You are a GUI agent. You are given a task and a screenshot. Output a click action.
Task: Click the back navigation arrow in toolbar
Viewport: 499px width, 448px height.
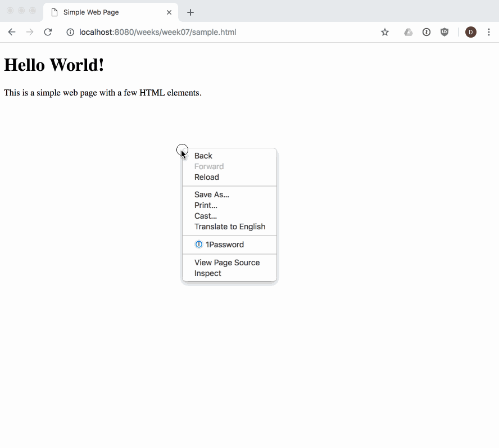click(11, 32)
